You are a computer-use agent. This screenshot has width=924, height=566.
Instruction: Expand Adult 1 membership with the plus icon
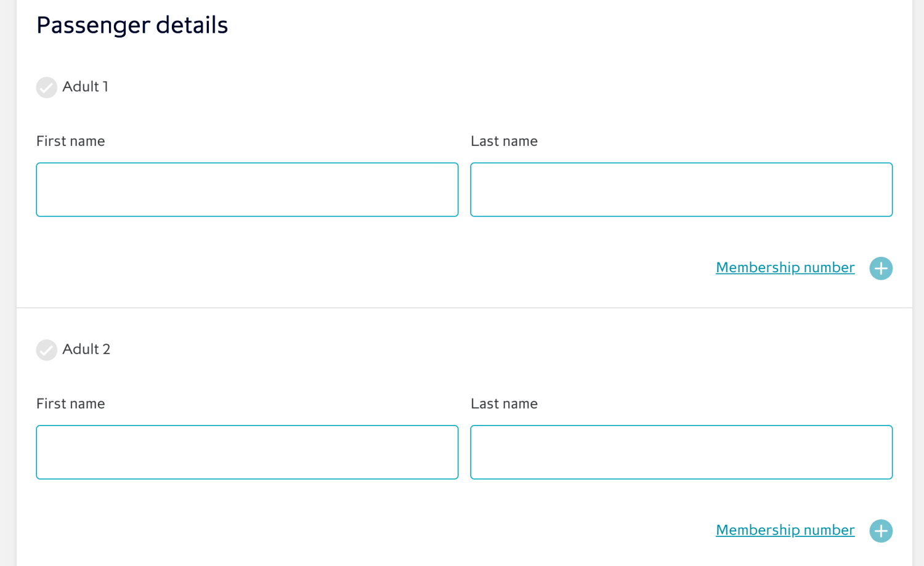(x=881, y=269)
